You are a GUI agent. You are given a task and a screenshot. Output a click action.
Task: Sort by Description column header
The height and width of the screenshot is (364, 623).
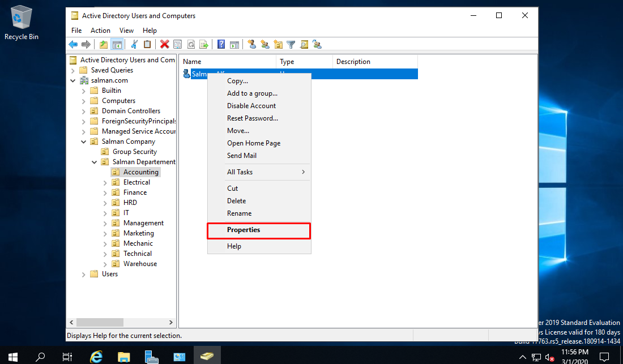375,62
